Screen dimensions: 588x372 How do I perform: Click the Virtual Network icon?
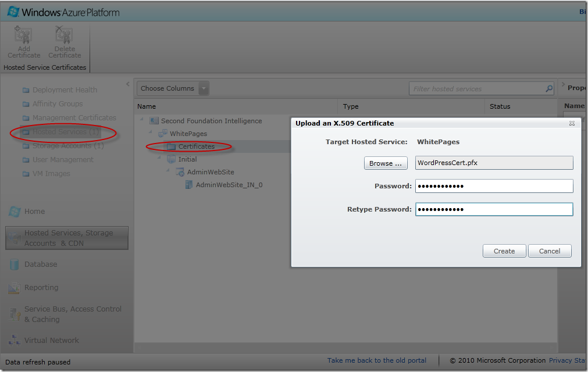tap(15, 340)
